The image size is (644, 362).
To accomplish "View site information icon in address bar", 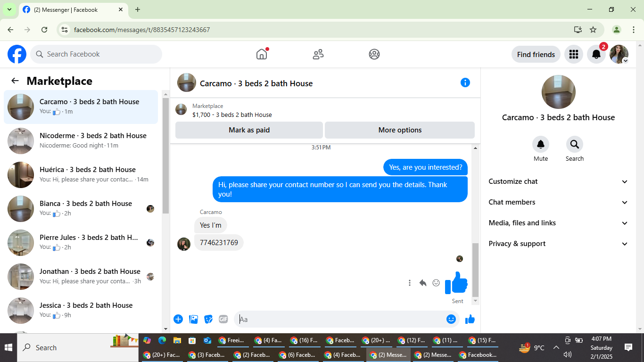I will [x=65, y=30].
